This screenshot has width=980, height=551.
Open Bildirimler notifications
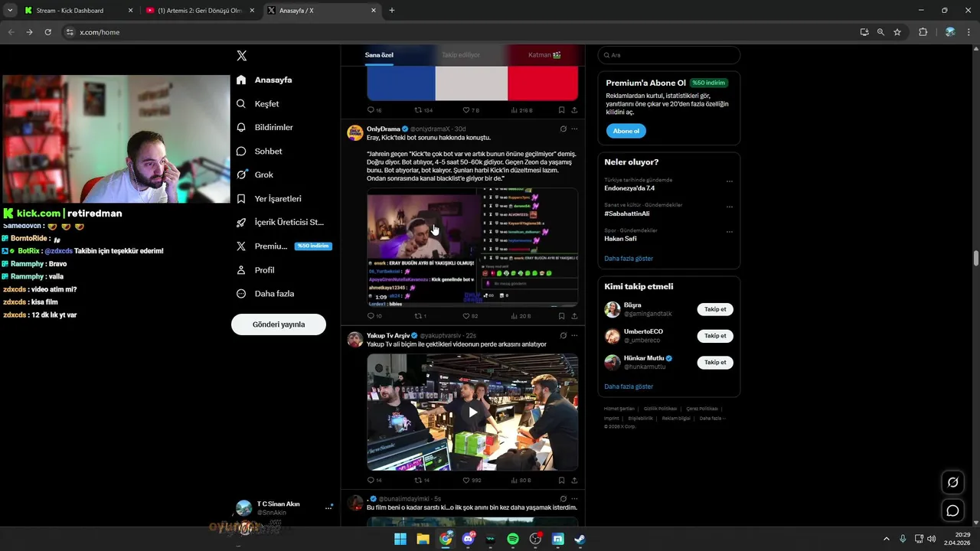(264, 127)
